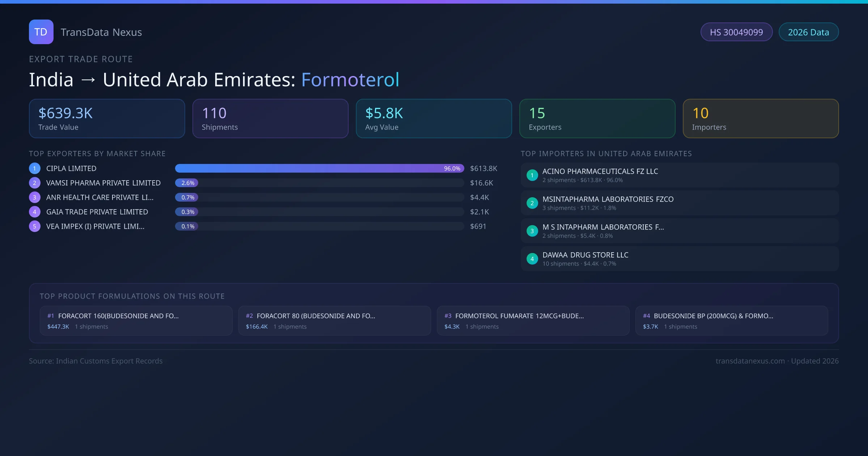Click CIPLA LIMITED rank 1 badge
This screenshot has width=868, height=456.
click(x=35, y=168)
